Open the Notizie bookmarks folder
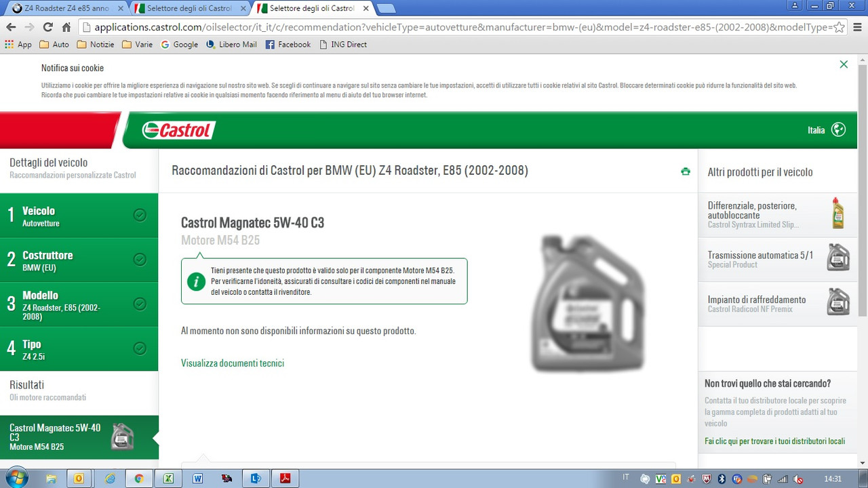Screen dimensions: 868x488 coord(96,45)
